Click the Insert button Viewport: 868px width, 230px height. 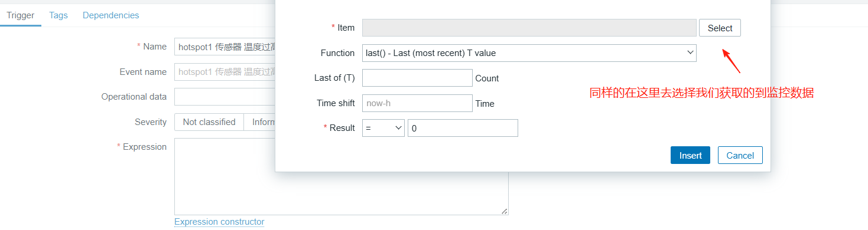[690, 155]
